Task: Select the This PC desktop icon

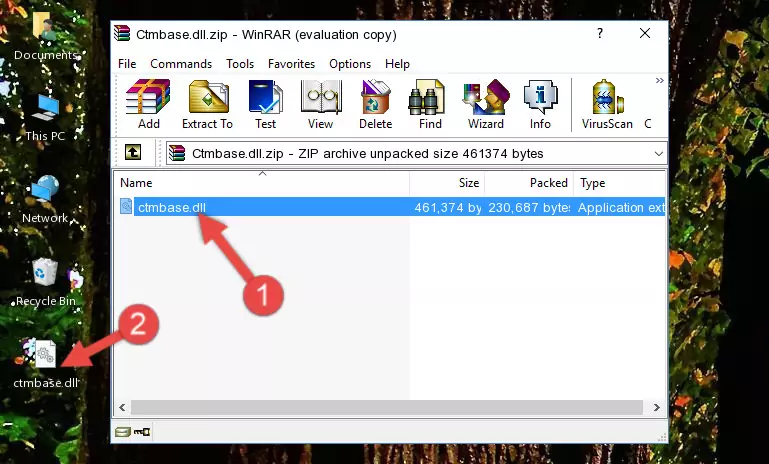Action: (x=45, y=118)
